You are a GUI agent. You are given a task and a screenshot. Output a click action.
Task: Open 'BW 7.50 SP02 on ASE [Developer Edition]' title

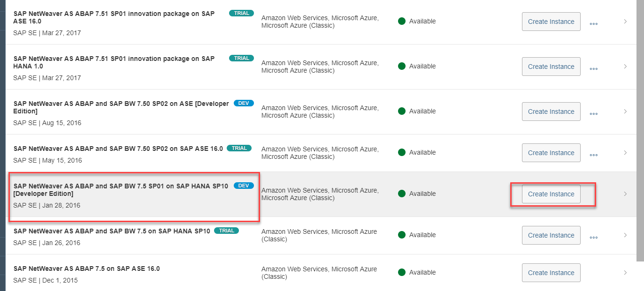pos(121,107)
